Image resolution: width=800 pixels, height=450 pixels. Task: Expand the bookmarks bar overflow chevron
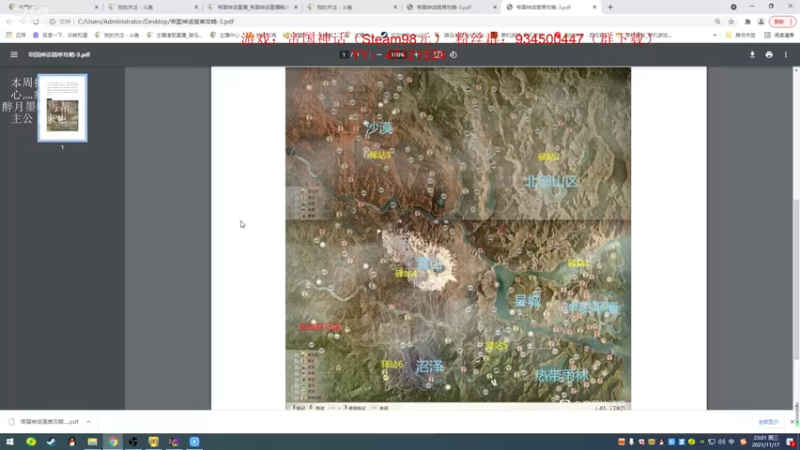click(x=715, y=35)
